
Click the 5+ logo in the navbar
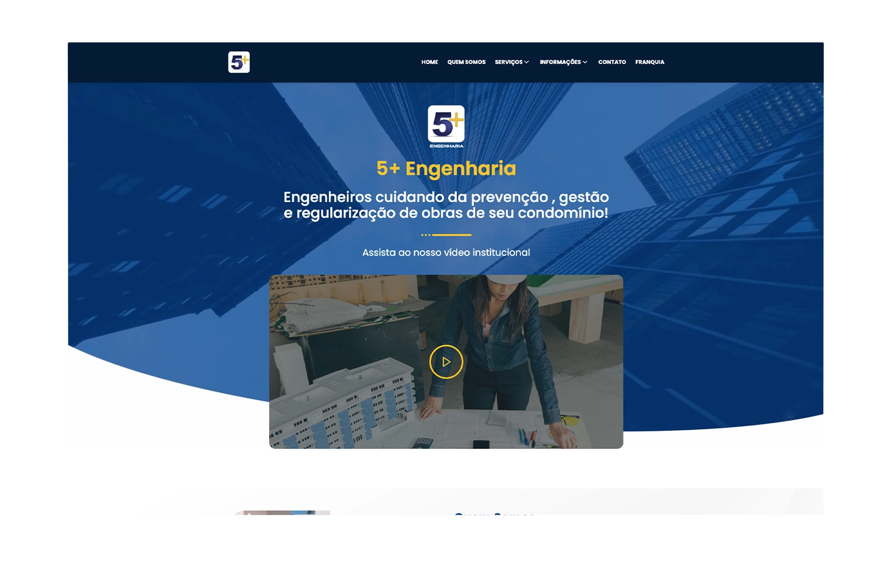pyautogui.click(x=239, y=62)
